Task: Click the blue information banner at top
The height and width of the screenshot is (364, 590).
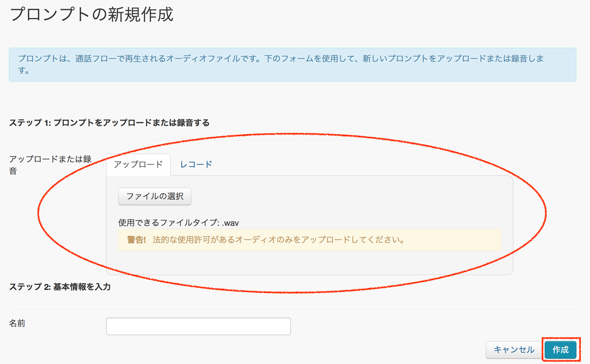Action: point(293,65)
